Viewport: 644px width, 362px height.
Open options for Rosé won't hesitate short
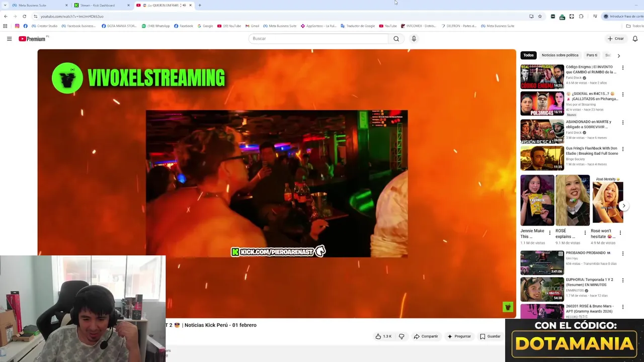coord(620,233)
